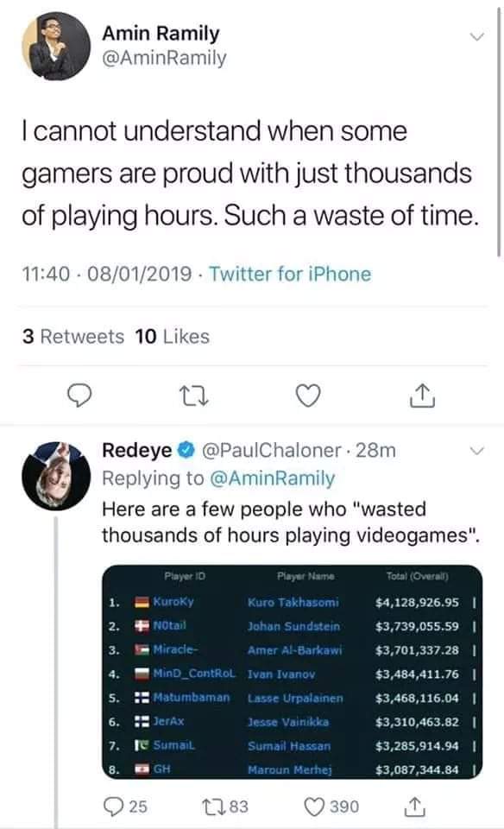Open the @PaulChaloner handle

[272, 451]
